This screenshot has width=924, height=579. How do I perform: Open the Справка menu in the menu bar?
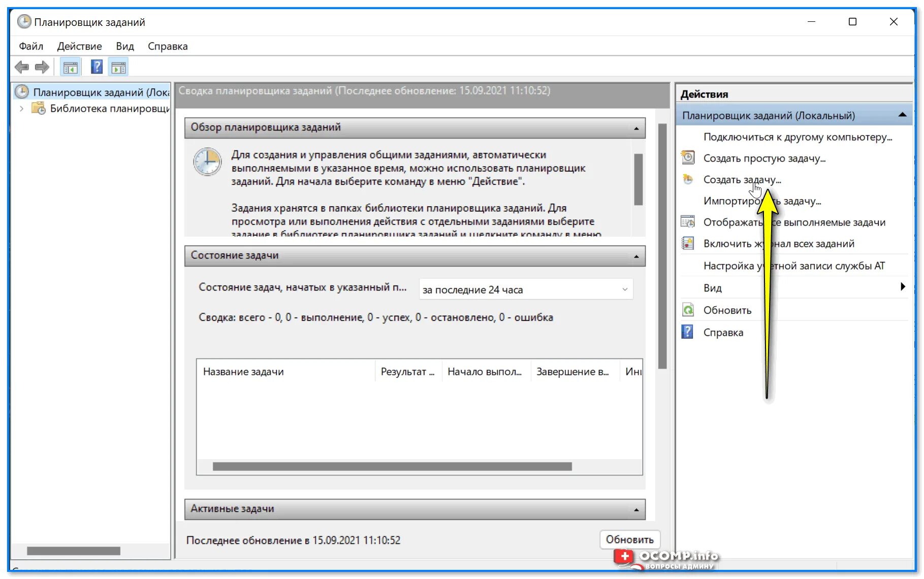tap(168, 46)
